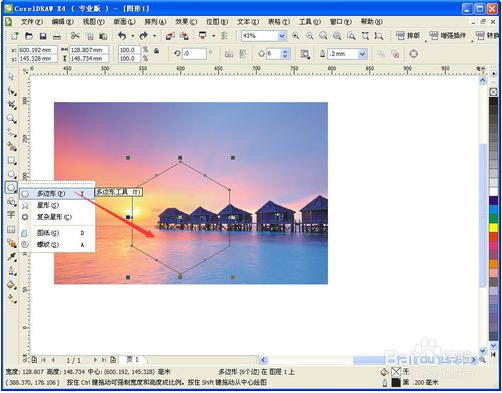Save the current document
Viewport: 502px width, 393px height.
(43, 36)
